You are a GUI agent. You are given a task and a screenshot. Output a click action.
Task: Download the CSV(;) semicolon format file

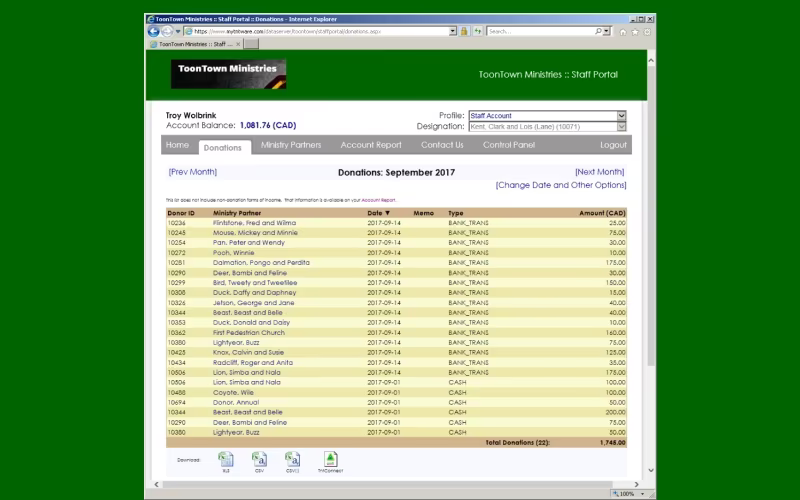click(292, 459)
